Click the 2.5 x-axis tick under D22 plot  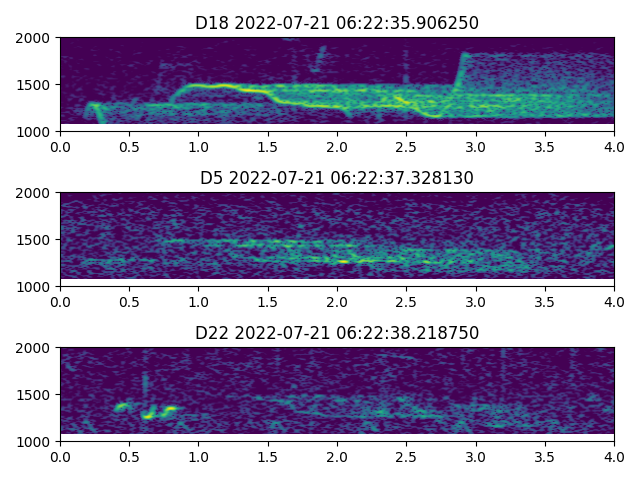(x=407, y=456)
